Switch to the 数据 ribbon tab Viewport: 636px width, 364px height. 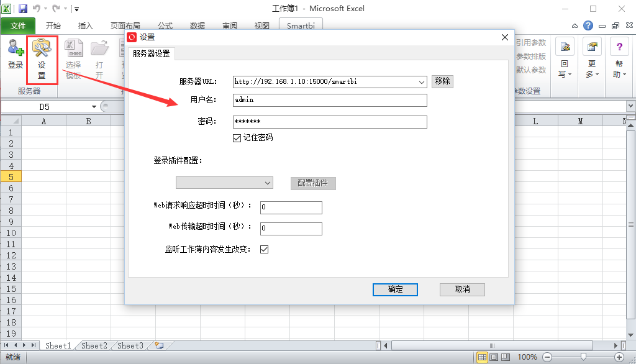click(197, 26)
